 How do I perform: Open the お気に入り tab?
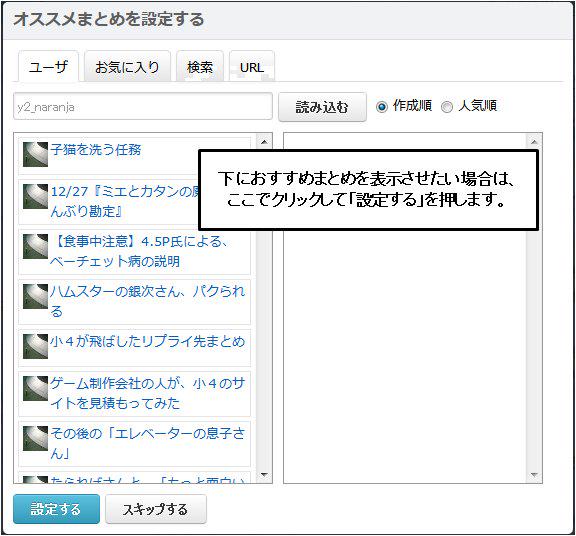click(127, 67)
